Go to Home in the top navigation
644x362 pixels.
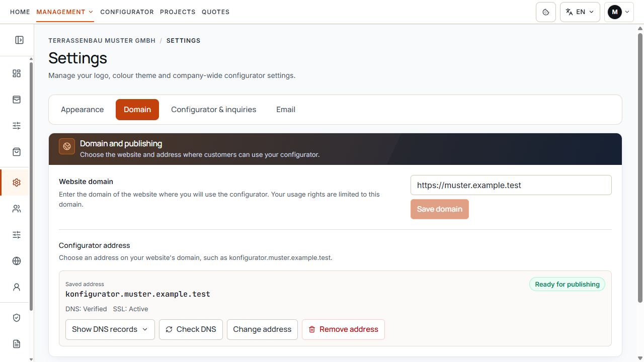click(20, 12)
